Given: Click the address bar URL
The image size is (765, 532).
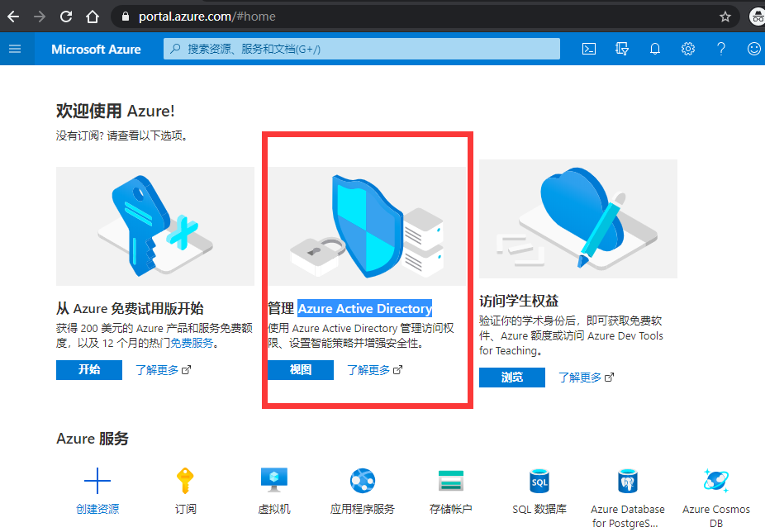Looking at the screenshot, I should (207, 17).
